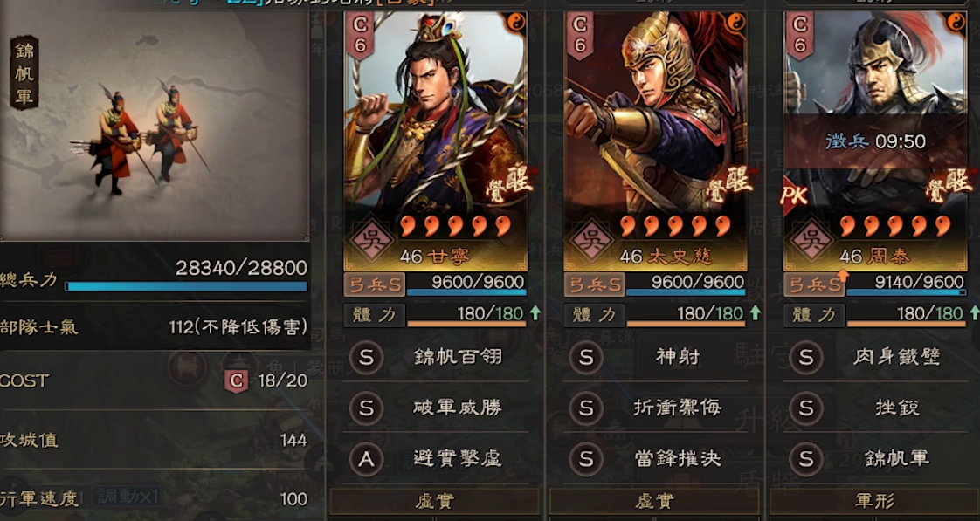Open the 軍形 tab under 周泰
The image size is (980, 521).
[x=874, y=501]
